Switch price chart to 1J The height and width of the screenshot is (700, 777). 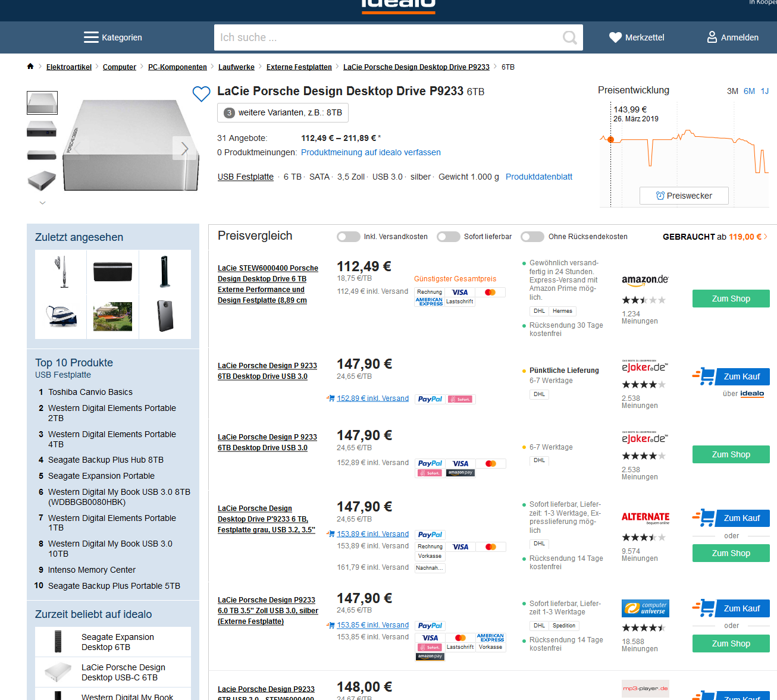(x=765, y=91)
